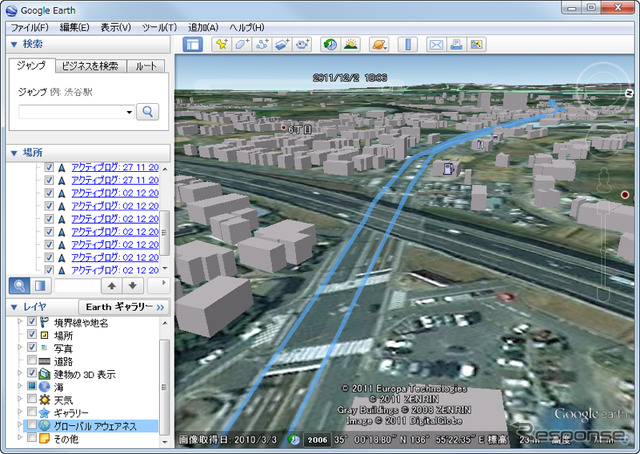
Task: Open the 追加(A) menu
Action: pyautogui.click(x=203, y=27)
